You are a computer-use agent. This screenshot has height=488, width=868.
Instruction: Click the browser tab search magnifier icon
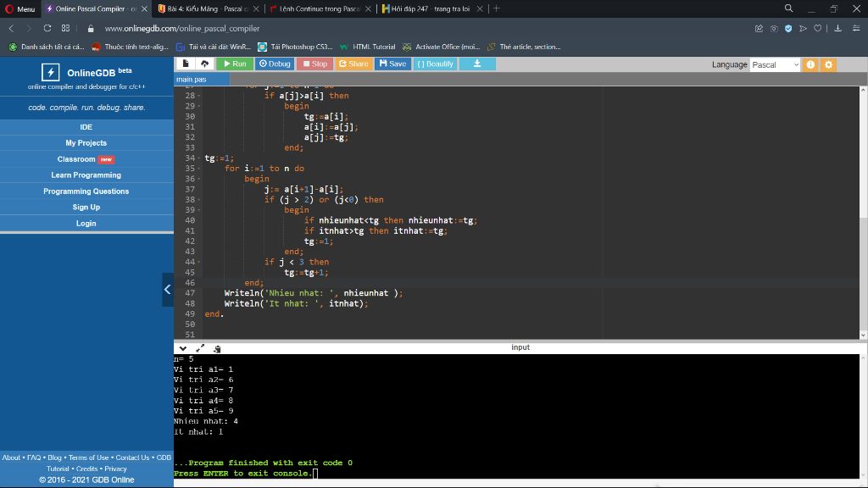coord(789,8)
